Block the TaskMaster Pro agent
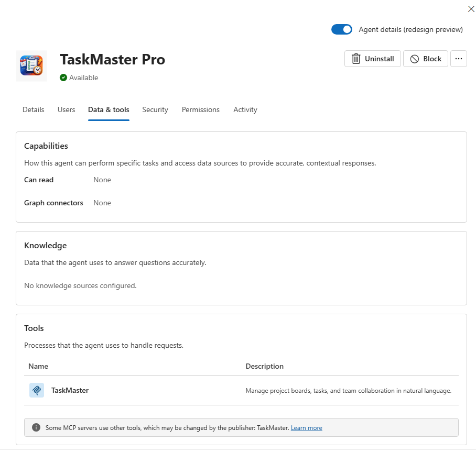The width and height of the screenshot is (476, 452). click(425, 59)
